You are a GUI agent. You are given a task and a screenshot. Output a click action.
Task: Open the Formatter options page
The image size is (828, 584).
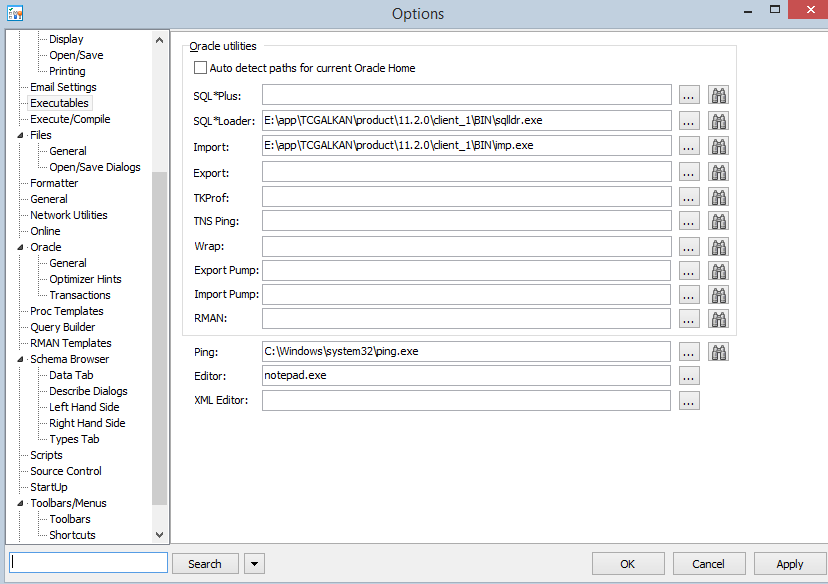(54, 183)
